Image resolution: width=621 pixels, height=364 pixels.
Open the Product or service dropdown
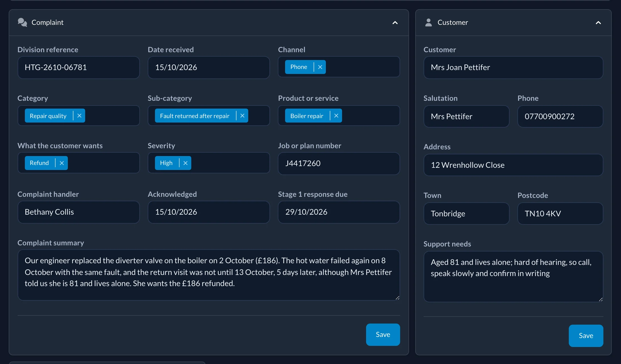coord(339,116)
